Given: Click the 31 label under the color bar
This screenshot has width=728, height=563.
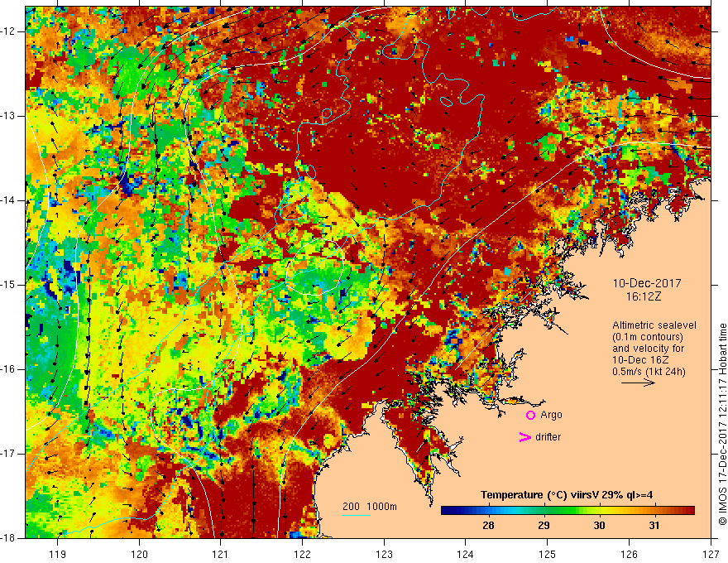Looking at the screenshot, I should coord(654,526).
